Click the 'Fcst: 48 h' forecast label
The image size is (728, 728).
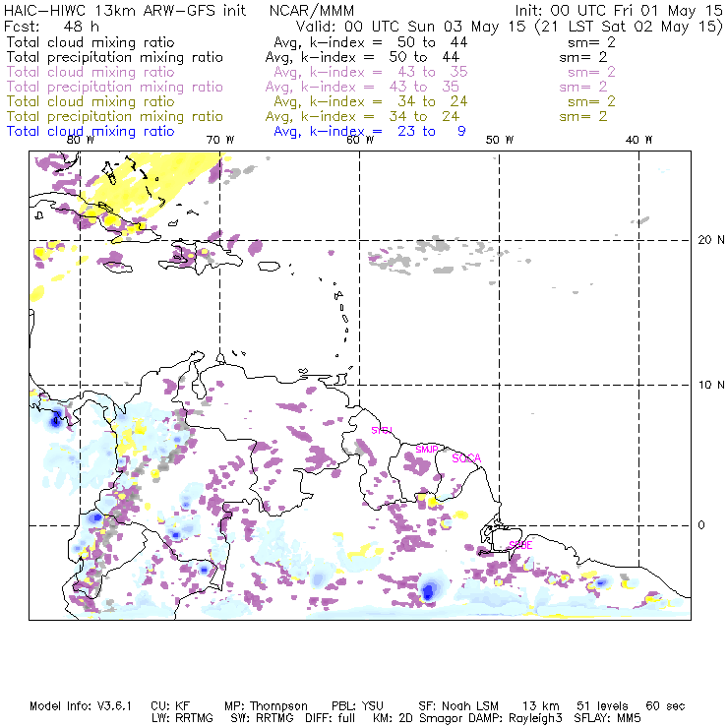(x=51, y=26)
